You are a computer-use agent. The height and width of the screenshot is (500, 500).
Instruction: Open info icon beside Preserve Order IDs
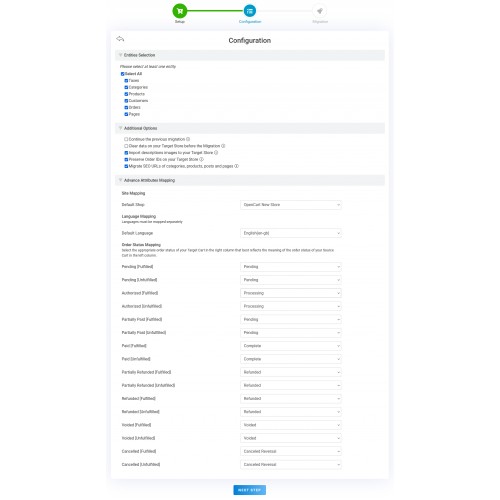(201, 159)
